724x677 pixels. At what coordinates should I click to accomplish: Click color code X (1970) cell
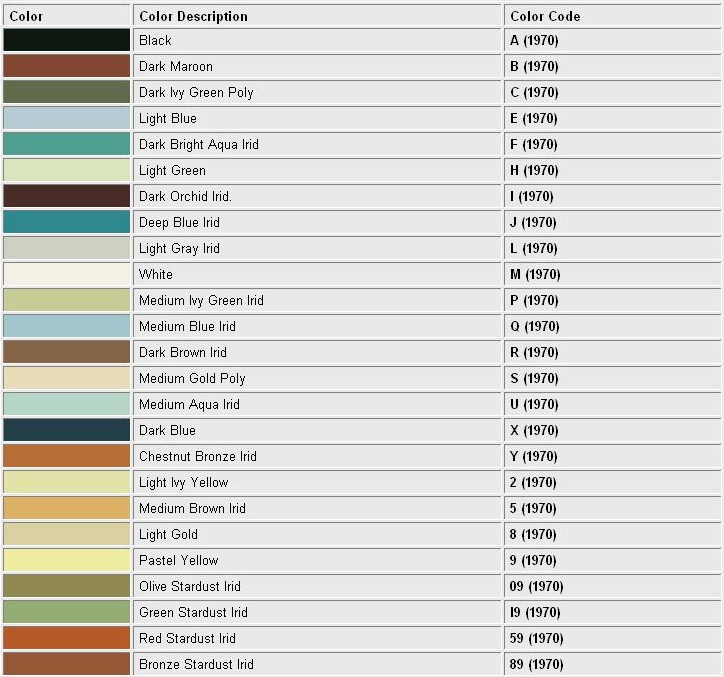pyautogui.click(x=613, y=430)
